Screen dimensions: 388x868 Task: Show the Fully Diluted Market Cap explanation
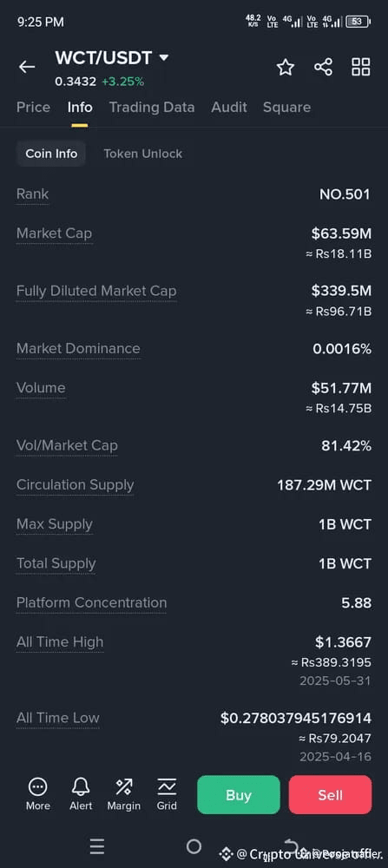[x=96, y=291]
